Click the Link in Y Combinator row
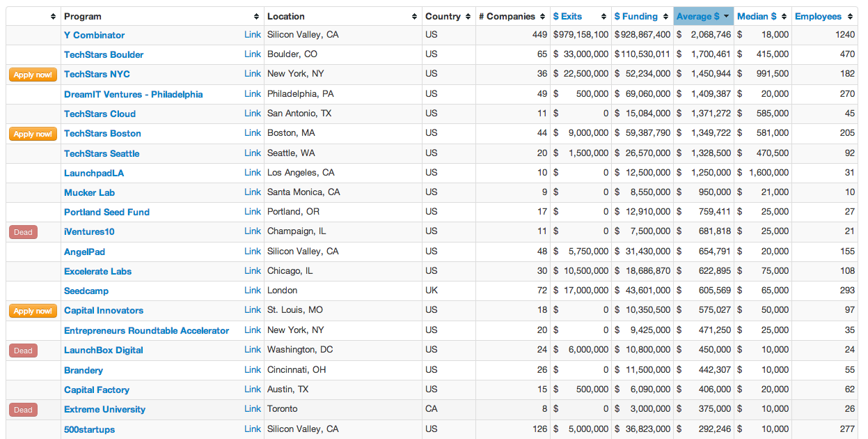The width and height of the screenshot is (868, 439). pos(253,34)
